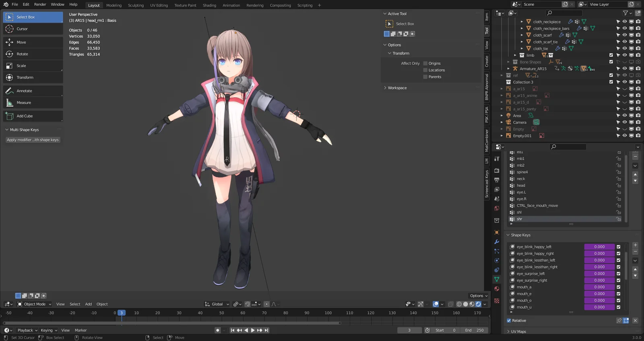
Task: Switch to the UV Editing workspace tab
Action: [x=159, y=5]
